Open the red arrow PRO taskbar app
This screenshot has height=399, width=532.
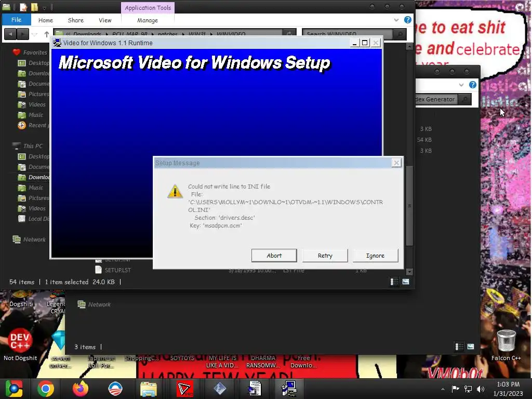pos(185,389)
